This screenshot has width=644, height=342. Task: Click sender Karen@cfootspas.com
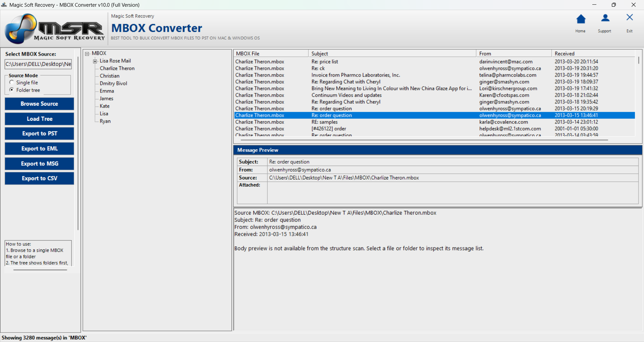pyautogui.click(x=504, y=95)
